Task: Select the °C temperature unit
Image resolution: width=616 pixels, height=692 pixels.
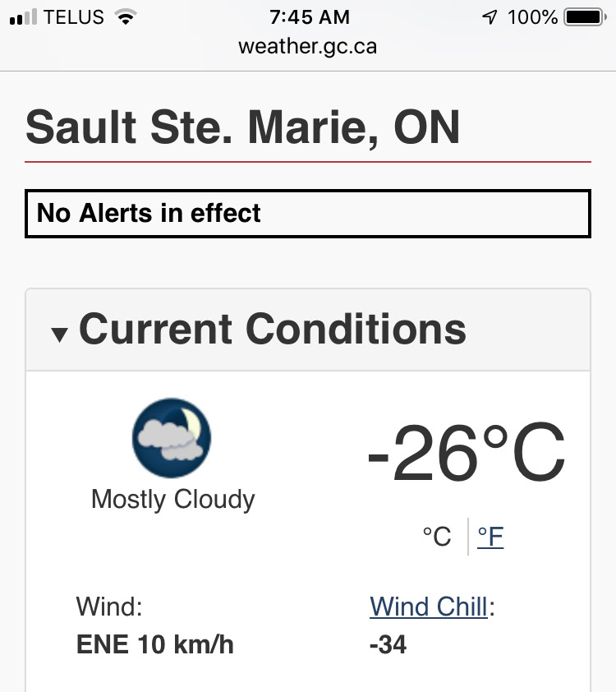Action: coord(436,537)
